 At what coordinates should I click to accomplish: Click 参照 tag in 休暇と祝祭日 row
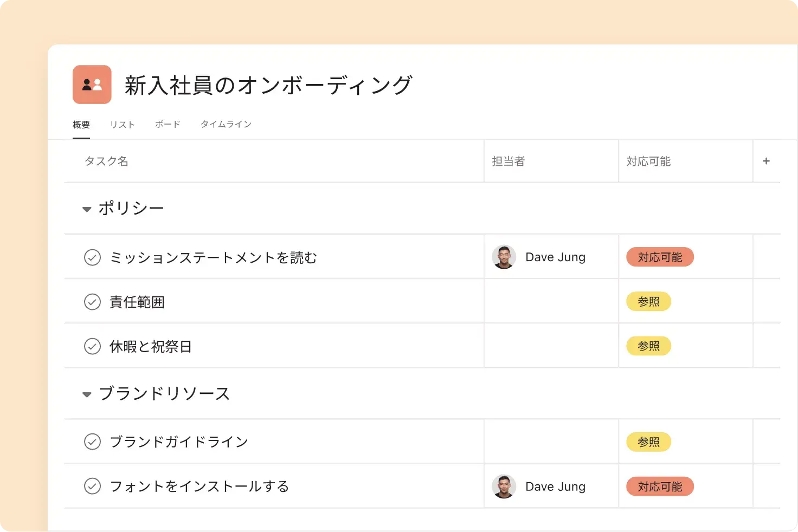[648, 346]
